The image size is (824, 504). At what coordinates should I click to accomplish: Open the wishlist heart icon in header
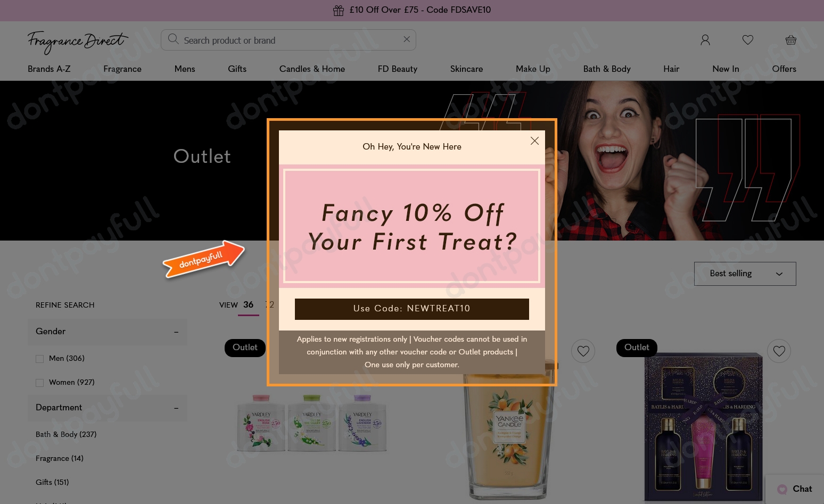pyautogui.click(x=748, y=40)
